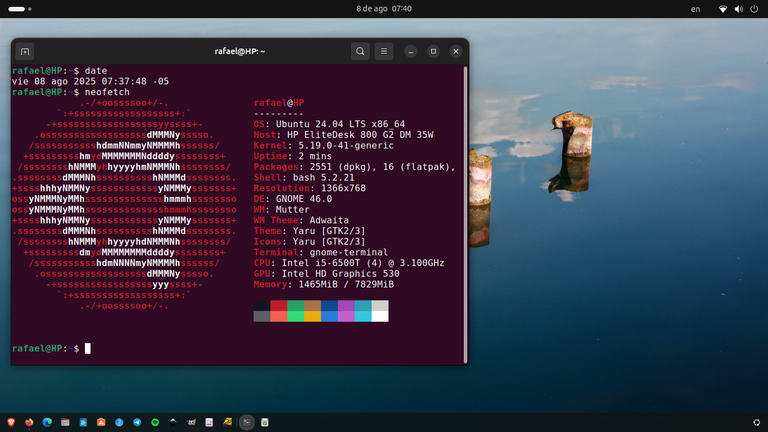Click the 'CPU: Intel i5-6500T' line

click(349, 263)
